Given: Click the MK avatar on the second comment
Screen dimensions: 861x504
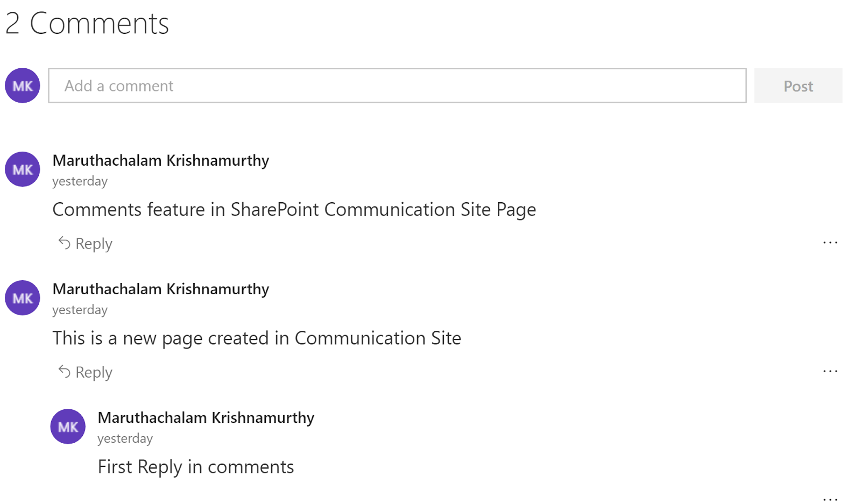Looking at the screenshot, I should (22, 298).
